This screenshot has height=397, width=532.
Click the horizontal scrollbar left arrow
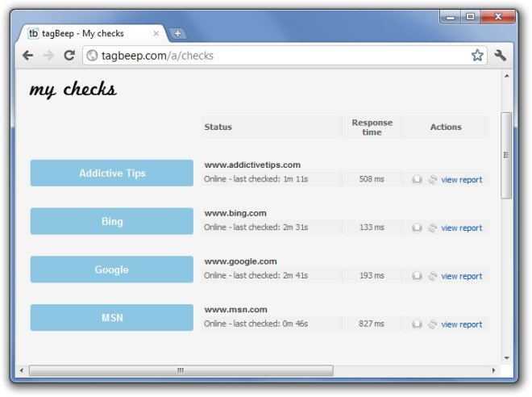tap(22, 370)
